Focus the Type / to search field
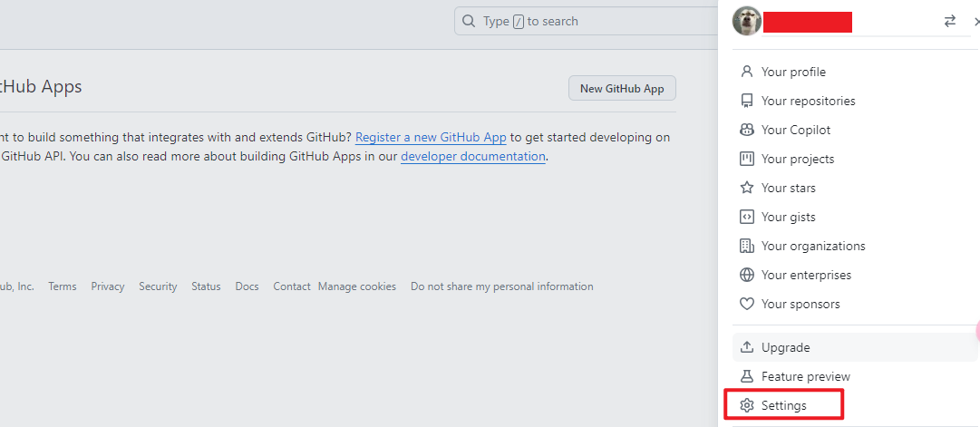This screenshot has height=427, width=980. [589, 21]
